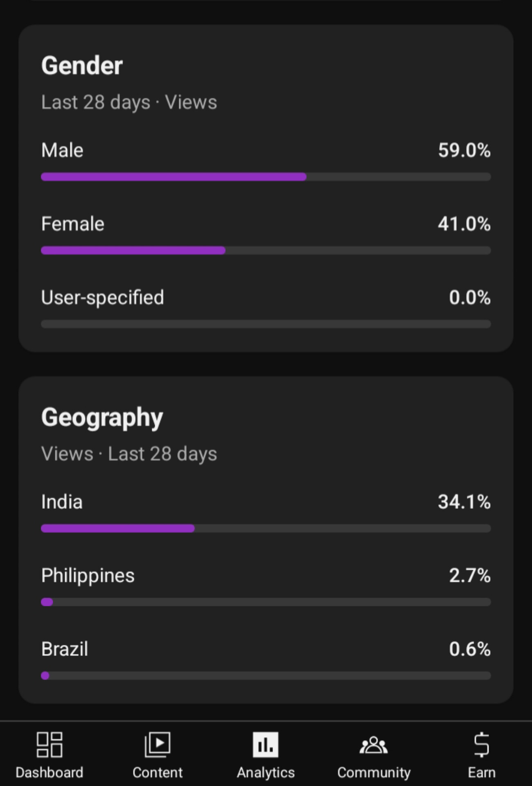The width and height of the screenshot is (532, 786).
Task: Open the Dashboard grid icon
Action: coord(49,745)
